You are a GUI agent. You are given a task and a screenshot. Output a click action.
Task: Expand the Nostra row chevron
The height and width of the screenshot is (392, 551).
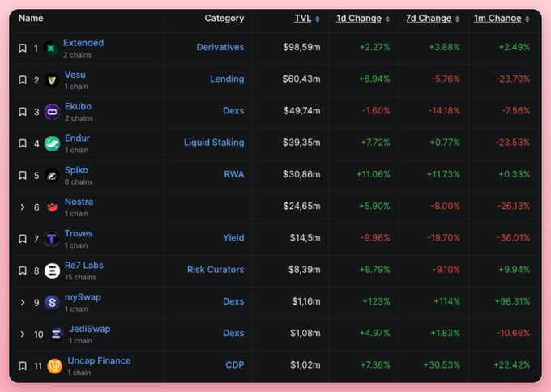click(x=23, y=207)
